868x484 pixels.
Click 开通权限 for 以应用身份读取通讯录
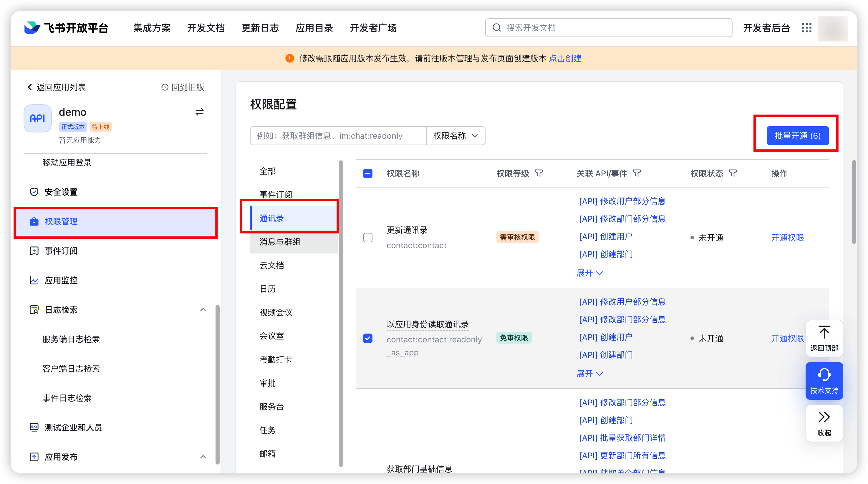787,338
